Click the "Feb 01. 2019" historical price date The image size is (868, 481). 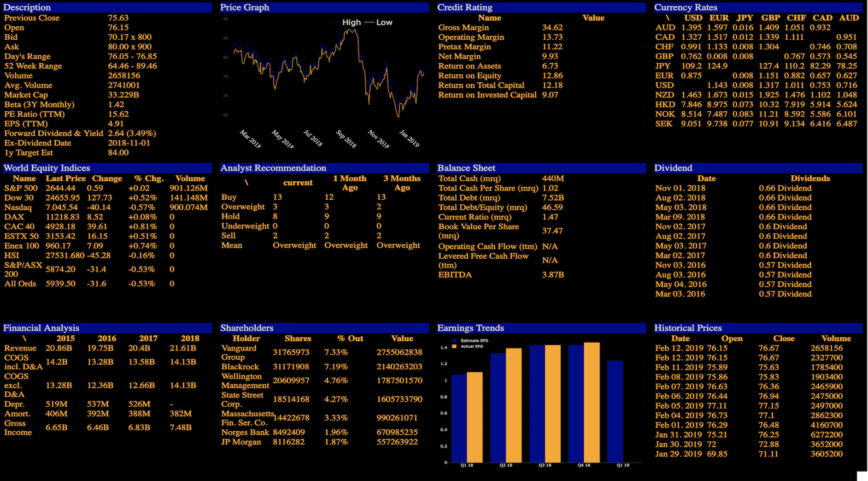(x=680, y=425)
